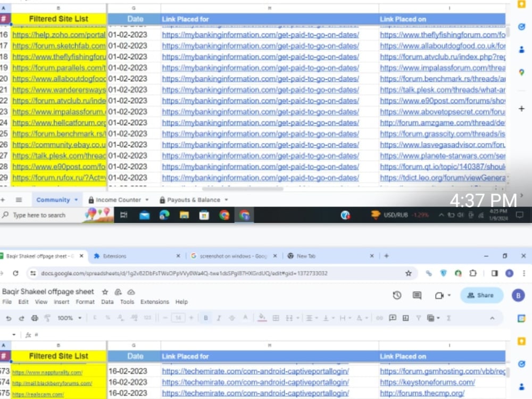Image resolution: width=532 pixels, height=399 pixels.
Task: Bookmark this page with star
Action: coord(409,273)
